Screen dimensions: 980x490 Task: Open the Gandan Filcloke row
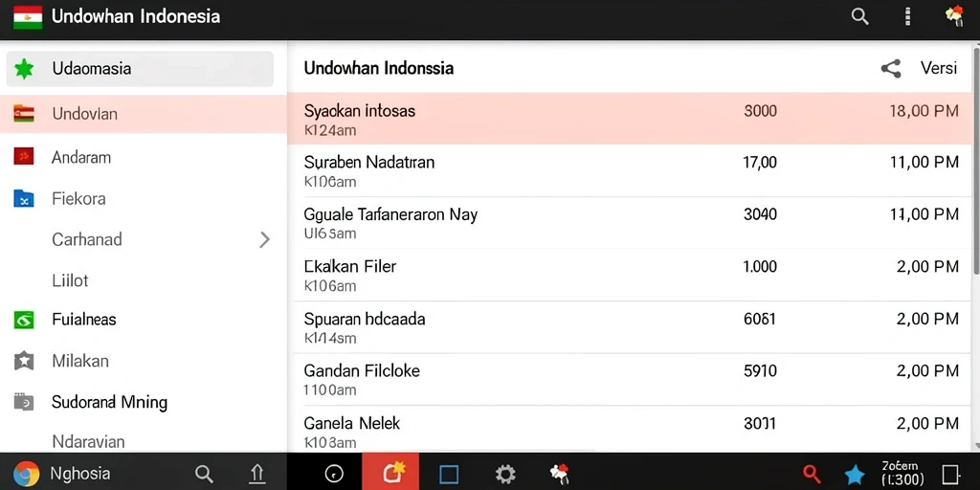(630, 379)
